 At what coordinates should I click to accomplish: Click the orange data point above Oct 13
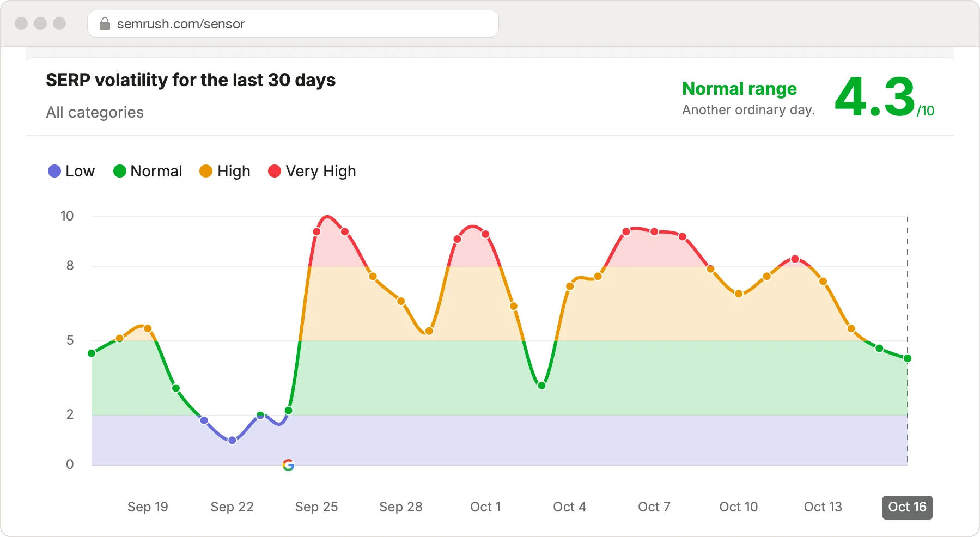823,282
